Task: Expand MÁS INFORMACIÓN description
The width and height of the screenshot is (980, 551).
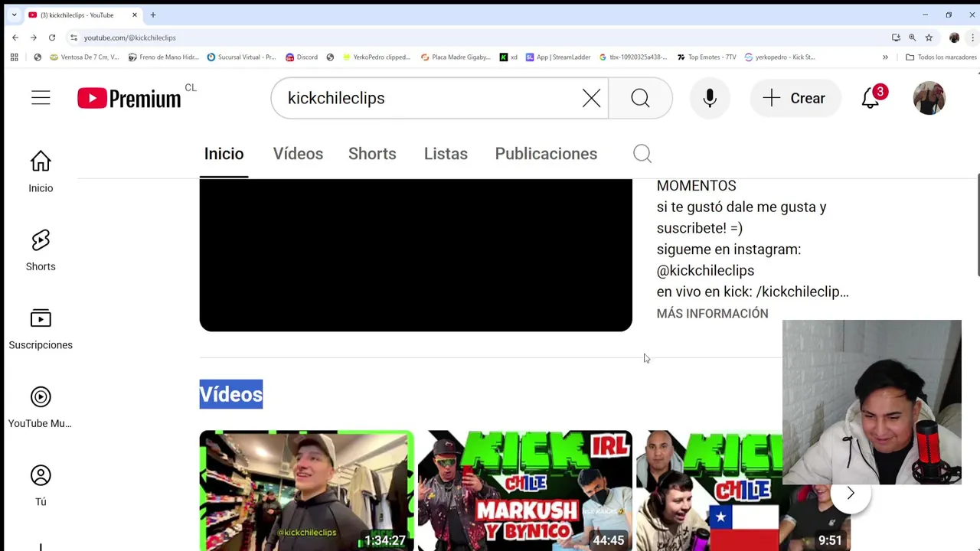Action: 712,314
